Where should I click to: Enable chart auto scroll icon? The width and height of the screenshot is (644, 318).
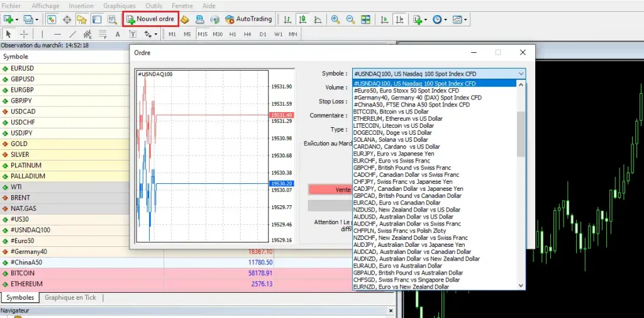pyautogui.click(x=385, y=20)
